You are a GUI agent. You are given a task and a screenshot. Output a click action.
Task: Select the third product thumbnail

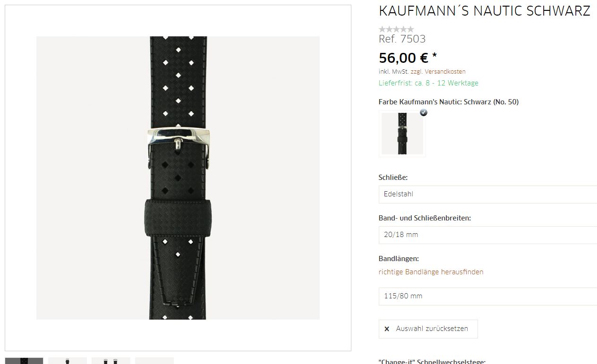pyautogui.click(x=111, y=361)
